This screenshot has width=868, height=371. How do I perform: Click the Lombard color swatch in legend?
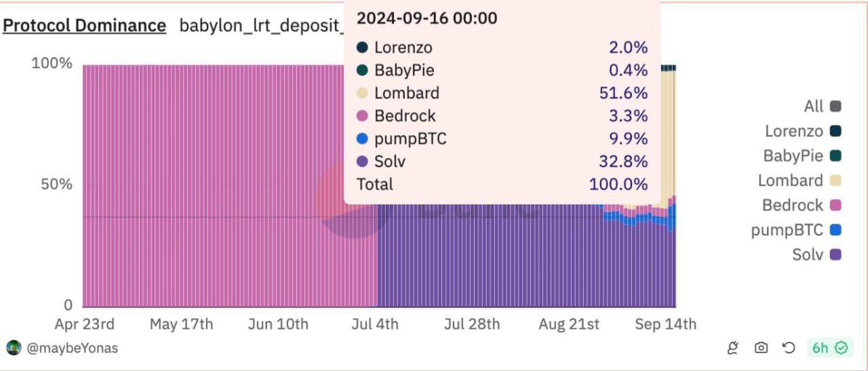(835, 180)
